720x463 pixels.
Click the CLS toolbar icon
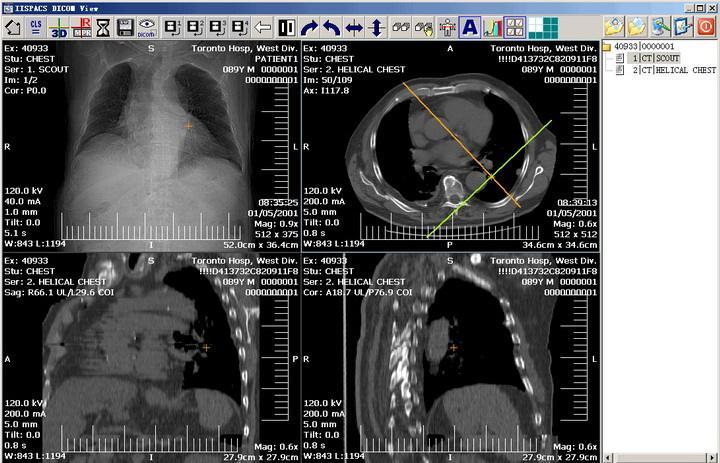coord(36,28)
